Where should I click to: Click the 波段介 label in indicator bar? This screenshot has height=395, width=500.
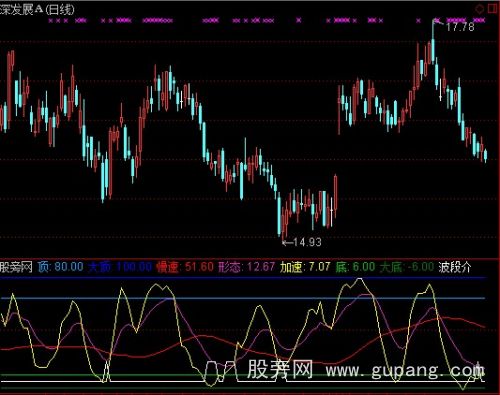[455, 267]
